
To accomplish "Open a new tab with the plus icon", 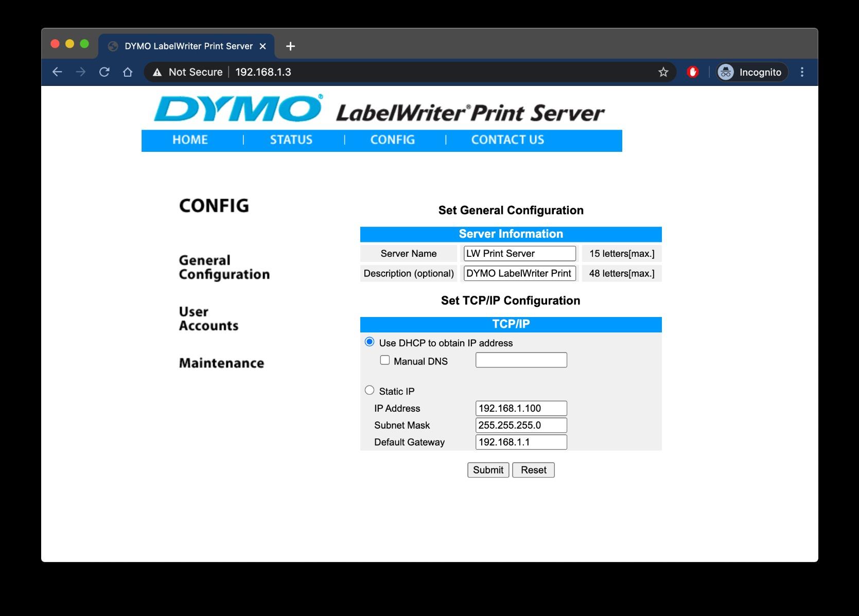I will (290, 46).
